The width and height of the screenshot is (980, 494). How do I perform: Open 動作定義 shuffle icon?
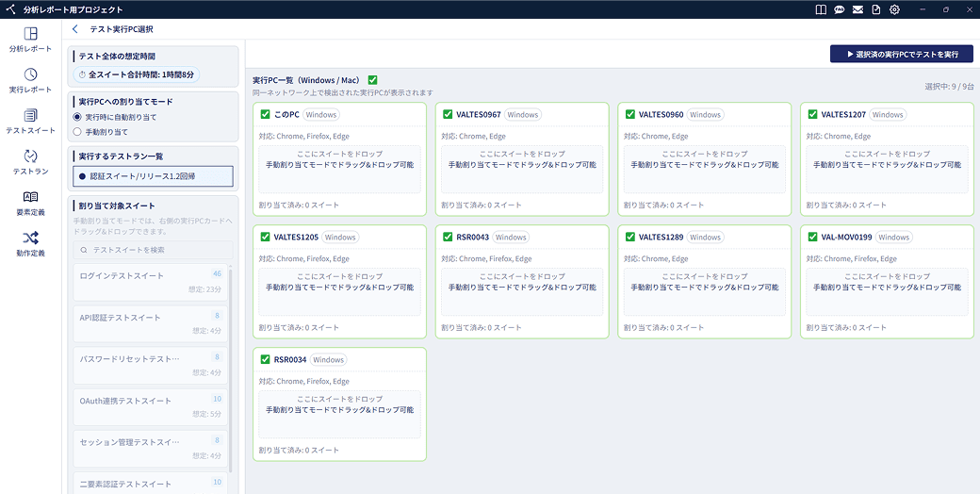click(x=30, y=239)
